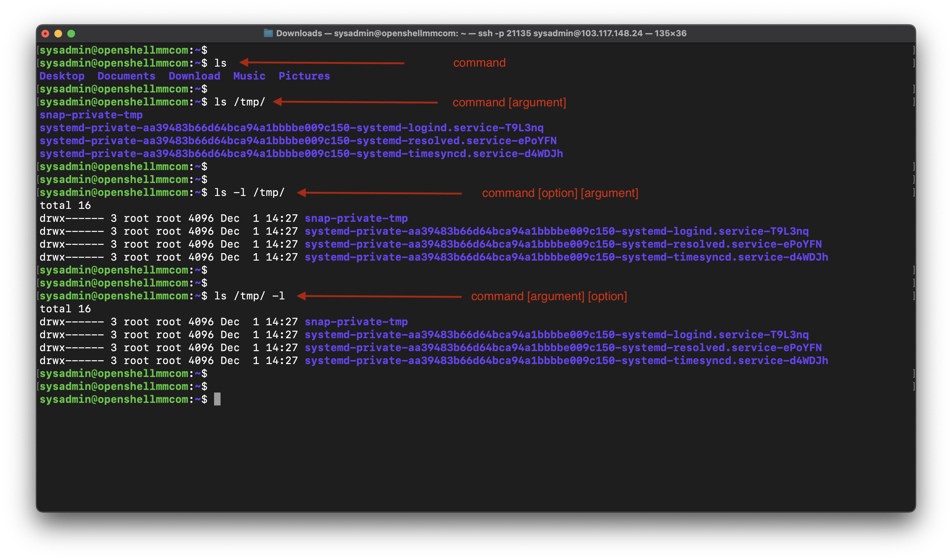Close the terminal window with red button

(x=45, y=34)
